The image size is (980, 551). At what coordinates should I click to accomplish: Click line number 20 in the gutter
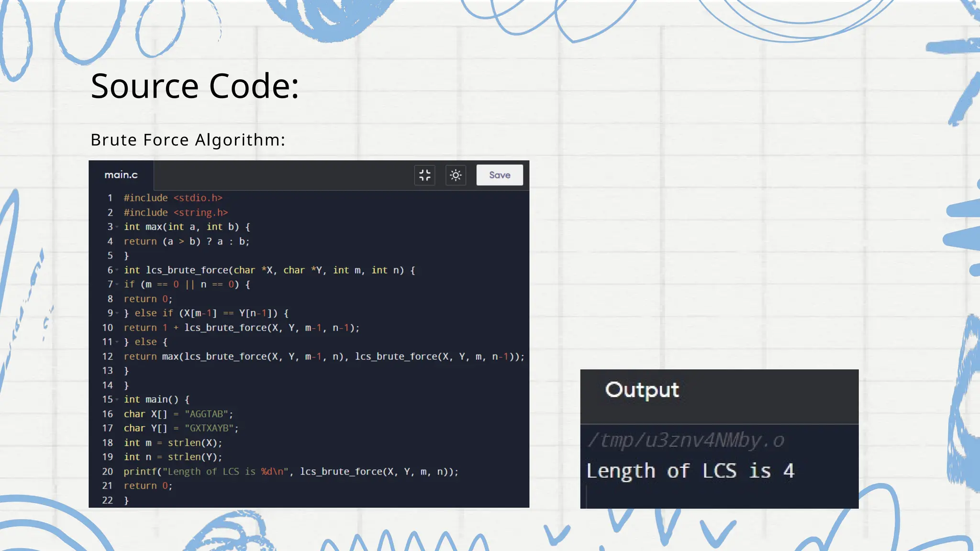pyautogui.click(x=108, y=472)
